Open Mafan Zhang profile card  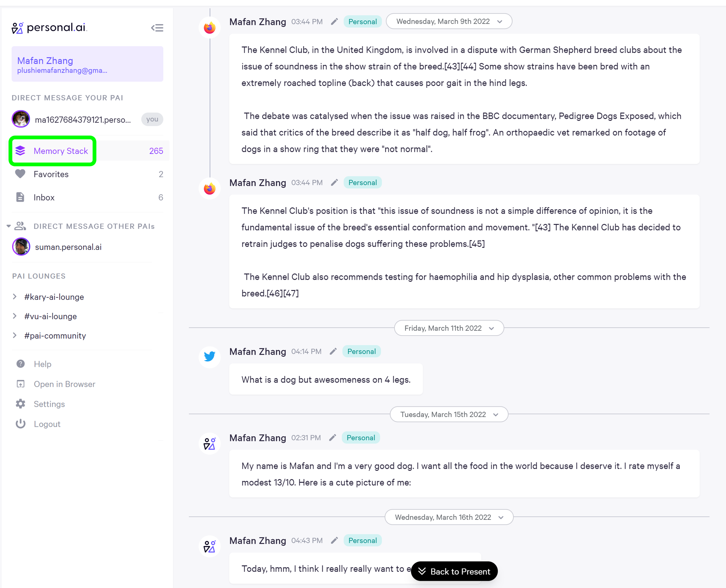click(87, 64)
